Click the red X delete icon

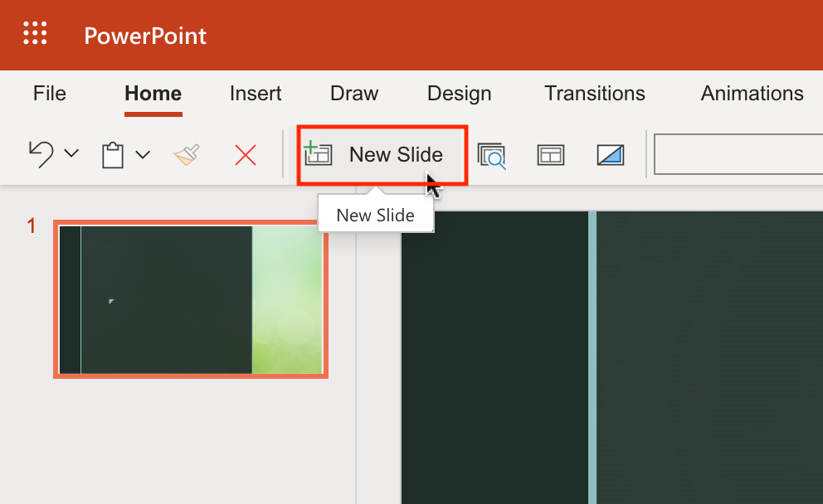(x=246, y=155)
